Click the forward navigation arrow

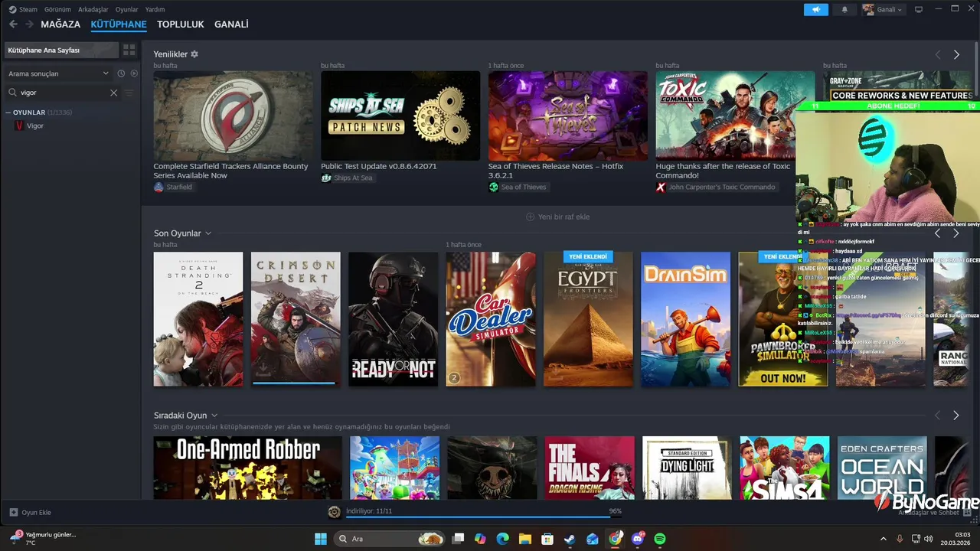click(29, 24)
